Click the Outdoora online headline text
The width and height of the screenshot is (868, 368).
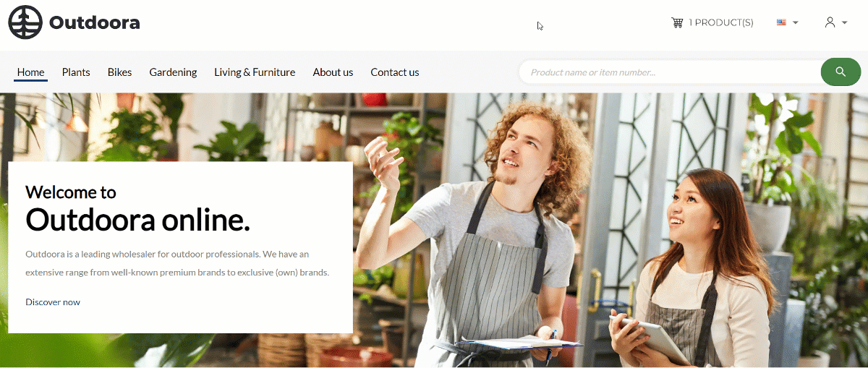(x=137, y=220)
